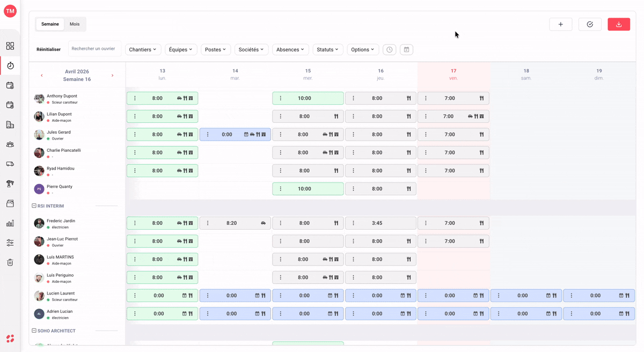The width and height of the screenshot is (644, 352).
Task: Click the plus add button
Action: point(560,24)
